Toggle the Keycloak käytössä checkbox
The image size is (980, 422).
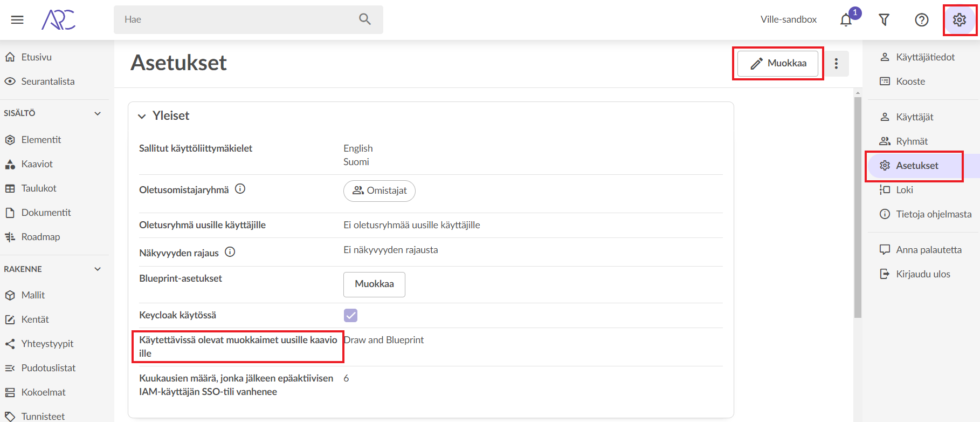coord(350,315)
